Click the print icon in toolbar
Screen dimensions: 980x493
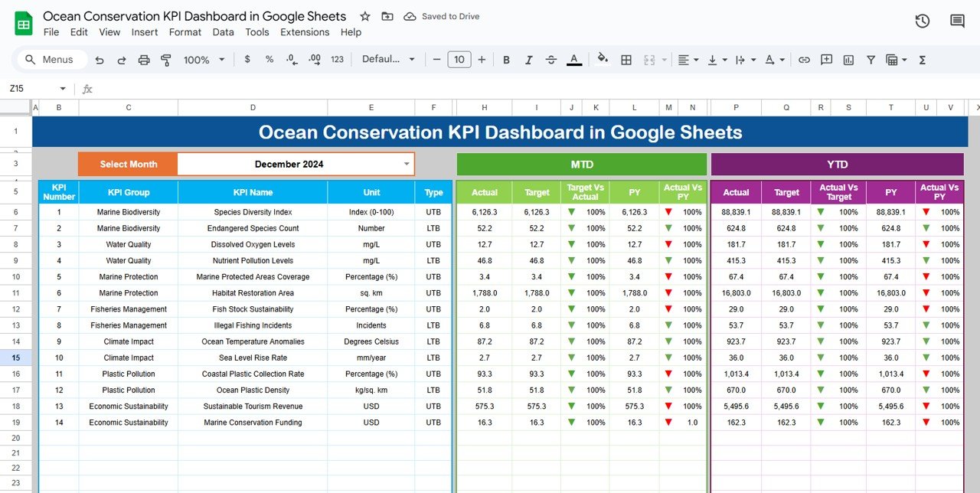click(x=144, y=60)
